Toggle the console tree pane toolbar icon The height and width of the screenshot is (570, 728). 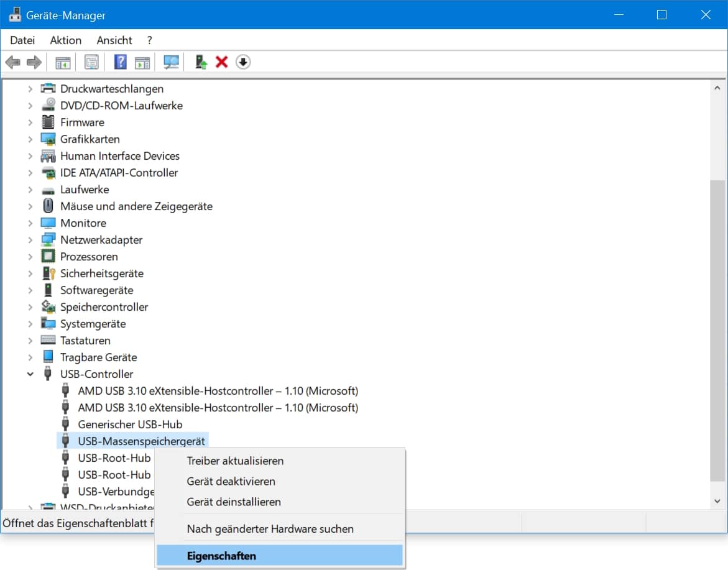point(63,62)
